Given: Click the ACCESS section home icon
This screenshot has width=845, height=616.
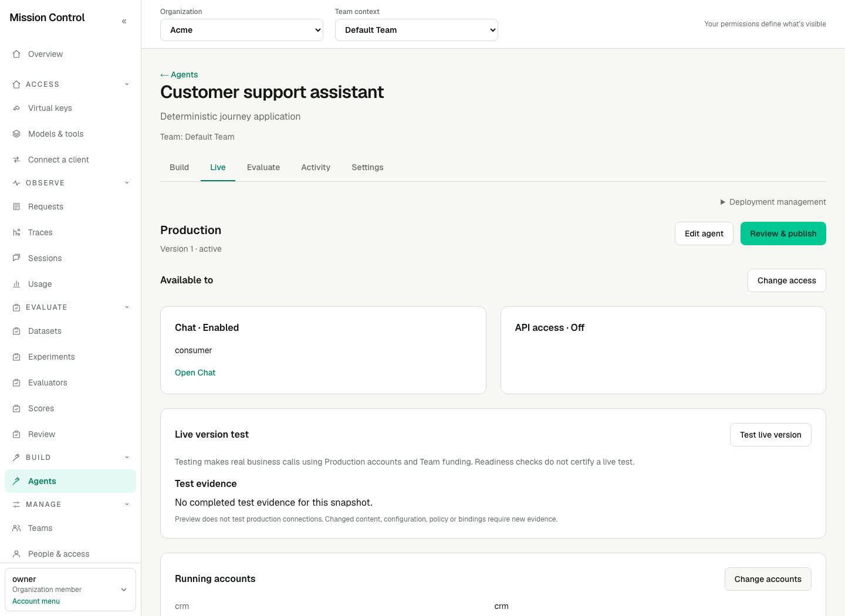Looking at the screenshot, I should click(16, 84).
